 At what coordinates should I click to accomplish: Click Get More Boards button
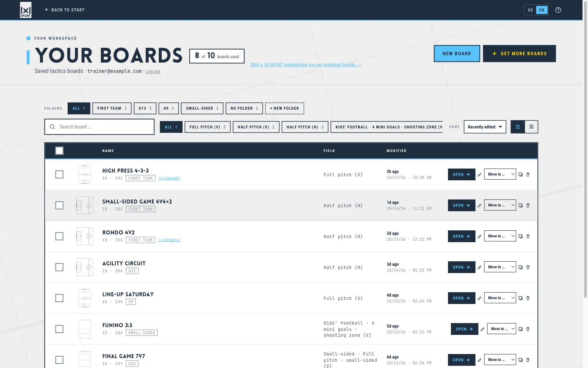(519, 53)
